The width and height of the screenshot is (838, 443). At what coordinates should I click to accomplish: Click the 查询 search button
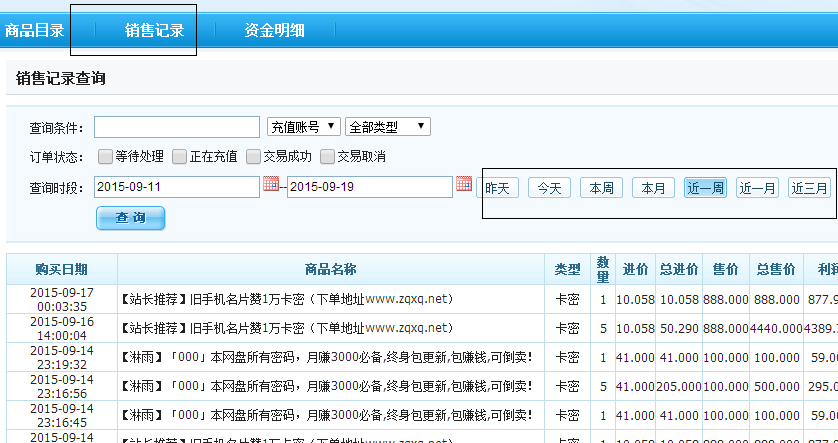tap(130, 218)
